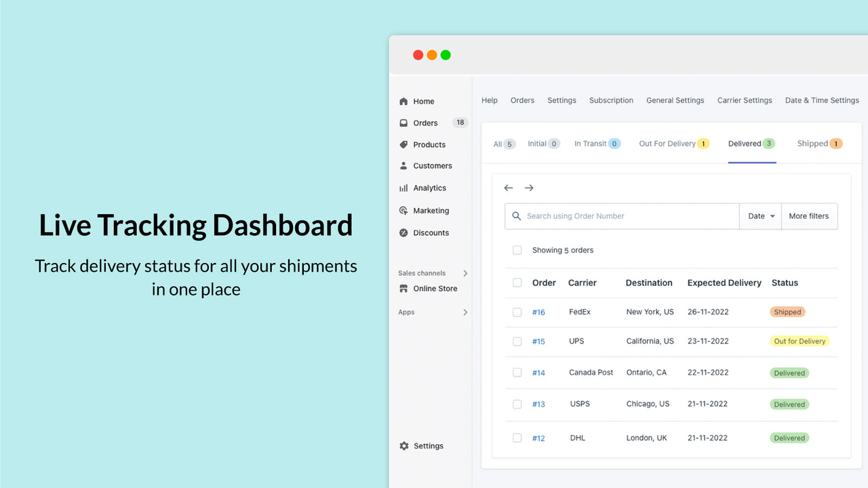
Task: Open order link #12
Action: pos(538,439)
